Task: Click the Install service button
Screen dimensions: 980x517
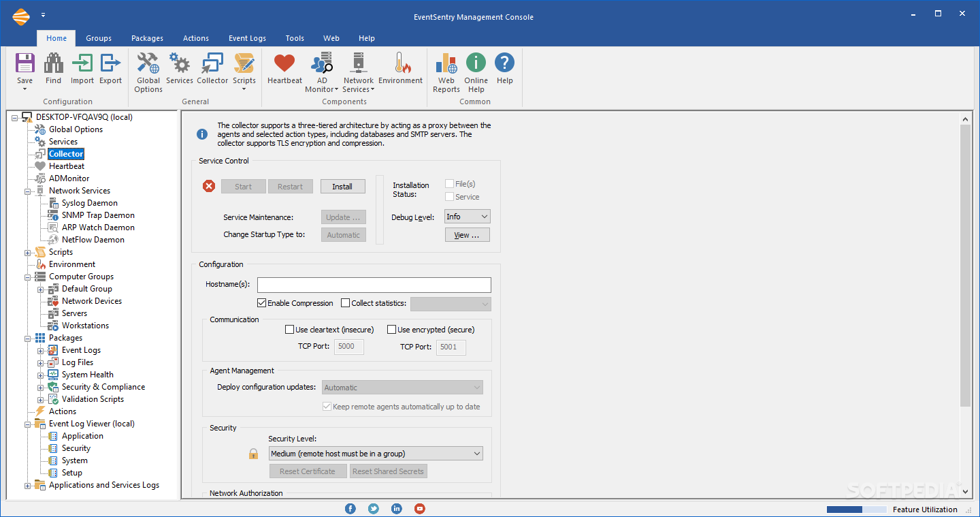Action: coord(342,187)
